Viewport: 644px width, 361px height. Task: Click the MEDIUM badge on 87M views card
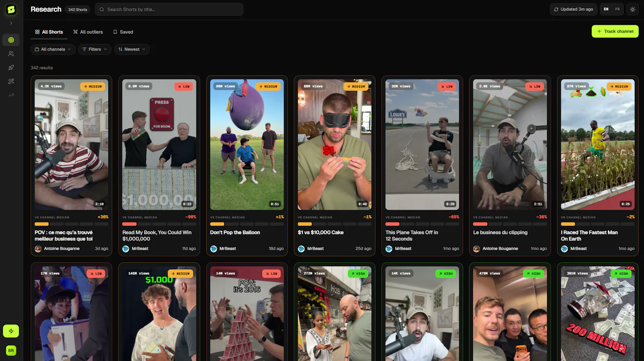tap(619, 86)
